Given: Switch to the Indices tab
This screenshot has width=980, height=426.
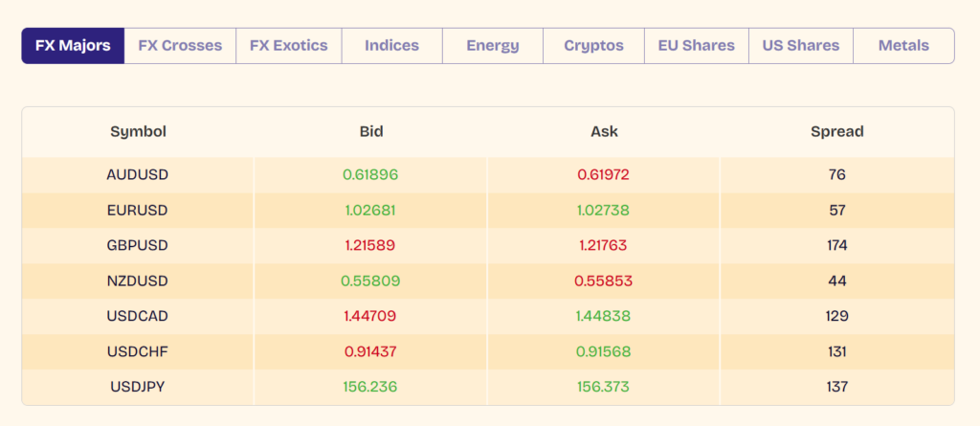Looking at the screenshot, I should click(391, 45).
